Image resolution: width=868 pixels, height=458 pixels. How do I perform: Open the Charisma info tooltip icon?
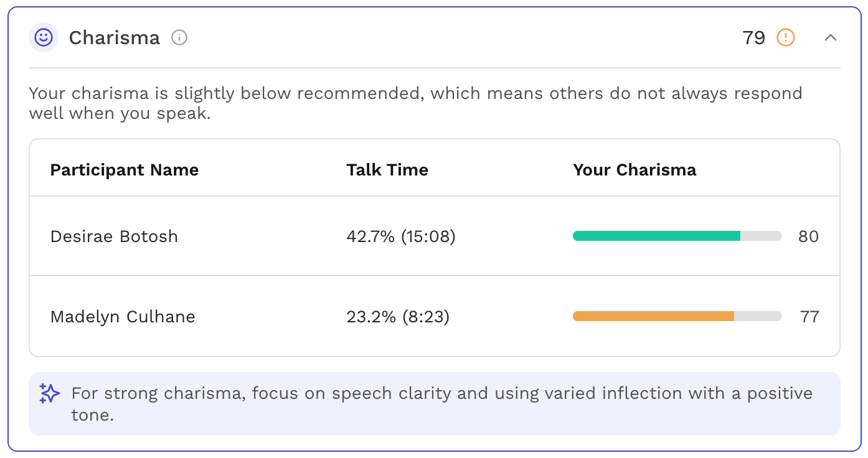[179, 38]
